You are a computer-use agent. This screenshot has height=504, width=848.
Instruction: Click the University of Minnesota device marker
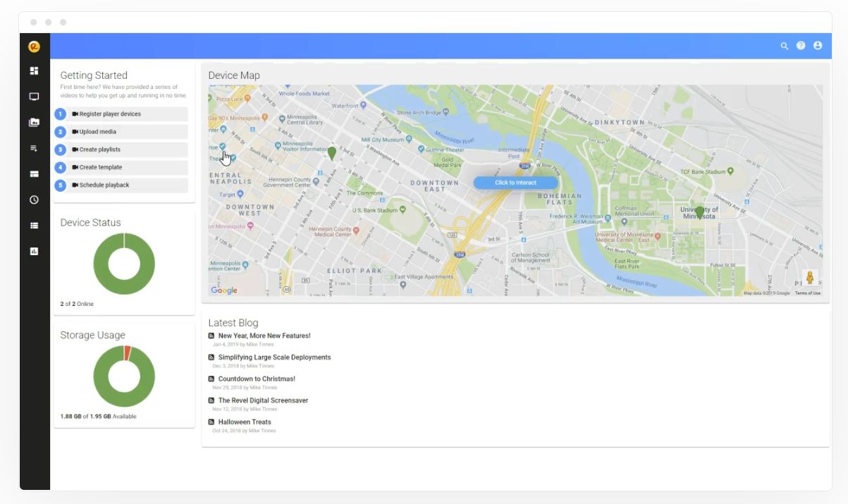pos(699,211)
